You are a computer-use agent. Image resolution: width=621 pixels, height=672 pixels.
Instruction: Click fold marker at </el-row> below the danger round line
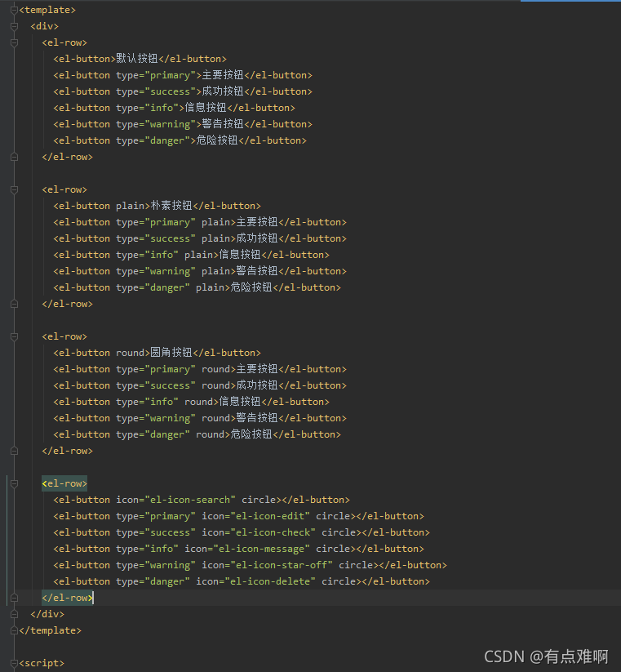14,451
